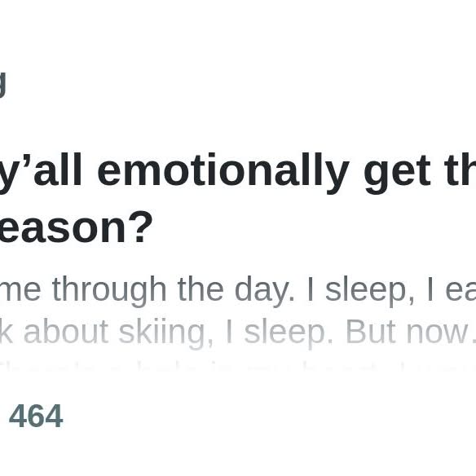Click the question mark ending the title
The height and width of the screenshot is (476, 476).
point(141,227)
